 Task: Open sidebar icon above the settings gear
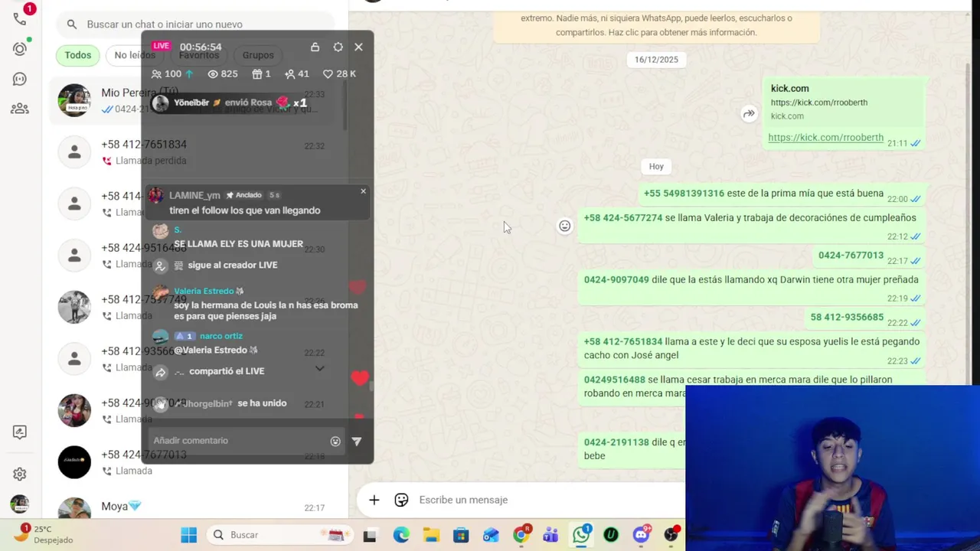click(x=20, y=432)
